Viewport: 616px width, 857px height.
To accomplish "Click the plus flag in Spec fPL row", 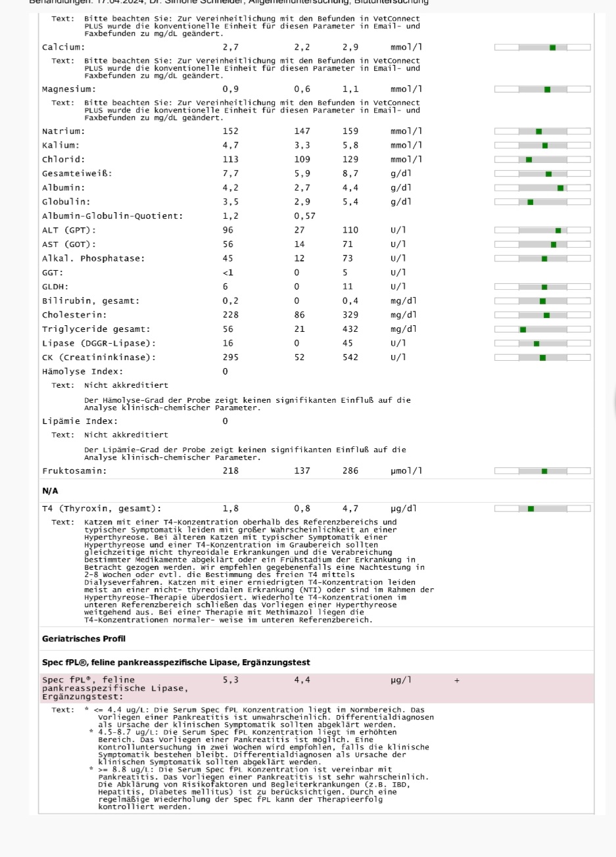I will pos(457,680).
